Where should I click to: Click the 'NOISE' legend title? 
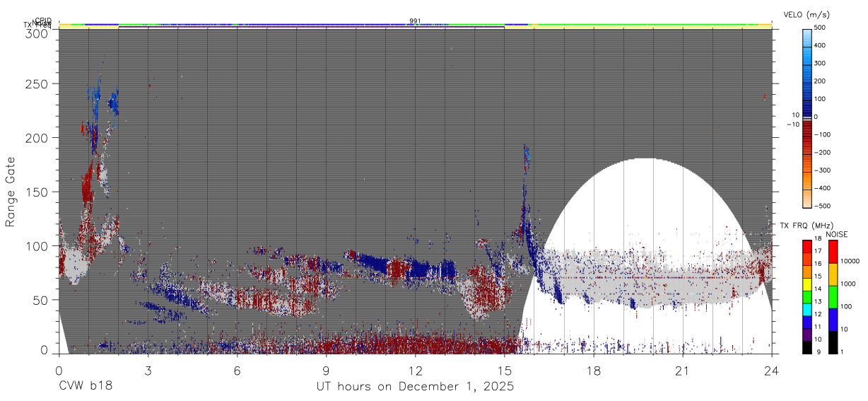837,234
